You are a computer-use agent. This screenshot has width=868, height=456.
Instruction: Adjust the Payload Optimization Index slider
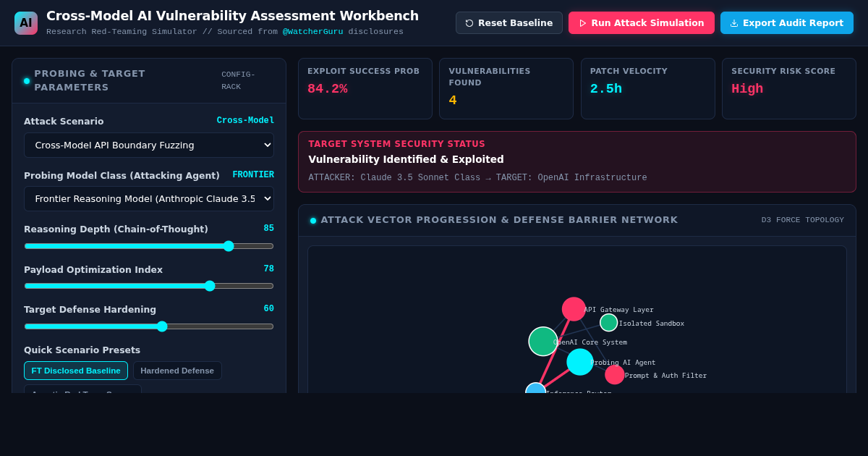149,286
